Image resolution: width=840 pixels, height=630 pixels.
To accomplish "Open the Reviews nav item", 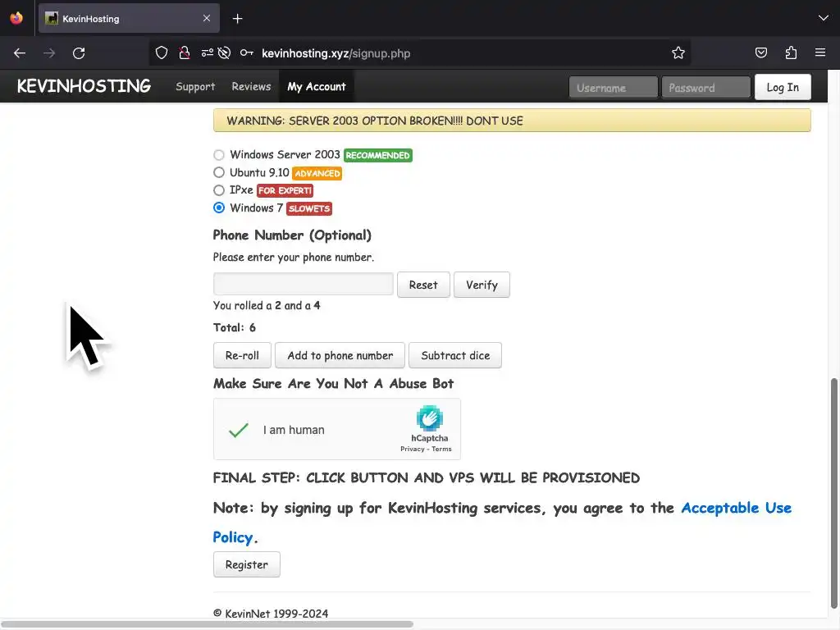I will click(x=251, y=86).
